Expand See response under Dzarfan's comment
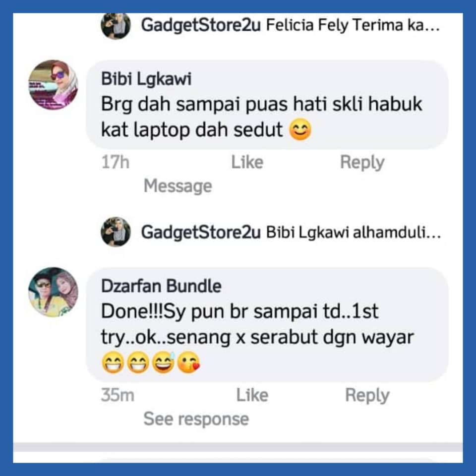The height and width of the screenshot is (476, 476). [196, 419]
